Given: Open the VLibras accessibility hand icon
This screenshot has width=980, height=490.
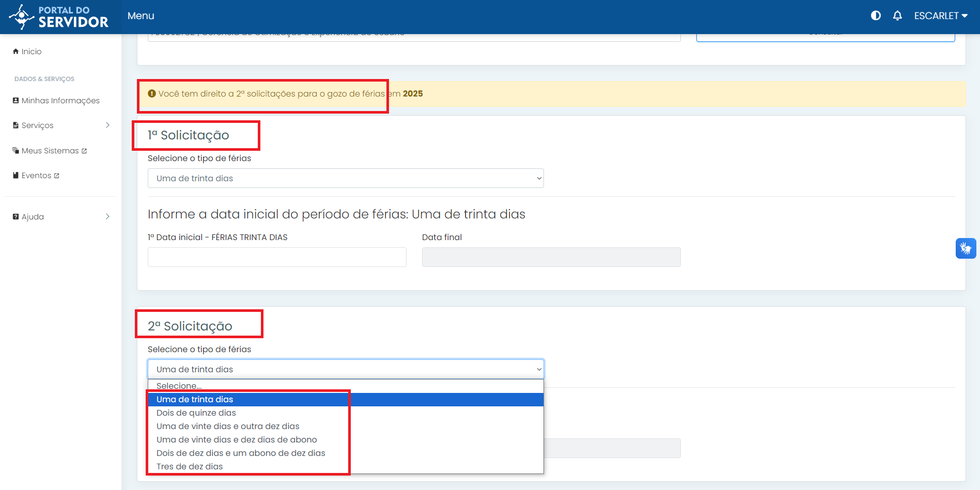Looking at the screenshot, I should (x=966, y=248).
